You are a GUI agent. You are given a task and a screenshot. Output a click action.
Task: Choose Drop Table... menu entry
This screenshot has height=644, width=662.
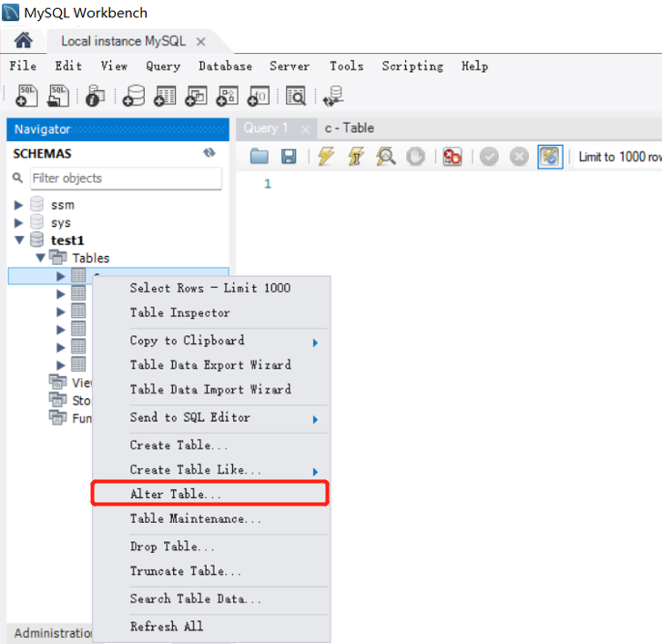tap(211, 547)
